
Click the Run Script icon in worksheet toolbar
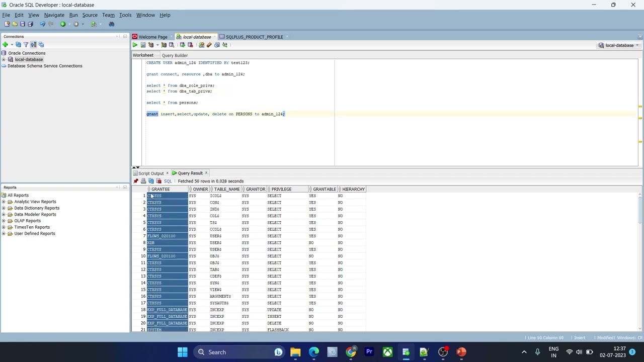(x=143, y=45)
